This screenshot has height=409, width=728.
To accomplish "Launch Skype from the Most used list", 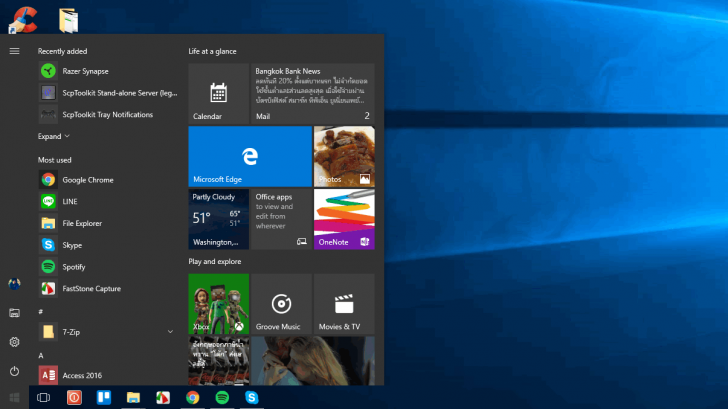I will 108,245.
